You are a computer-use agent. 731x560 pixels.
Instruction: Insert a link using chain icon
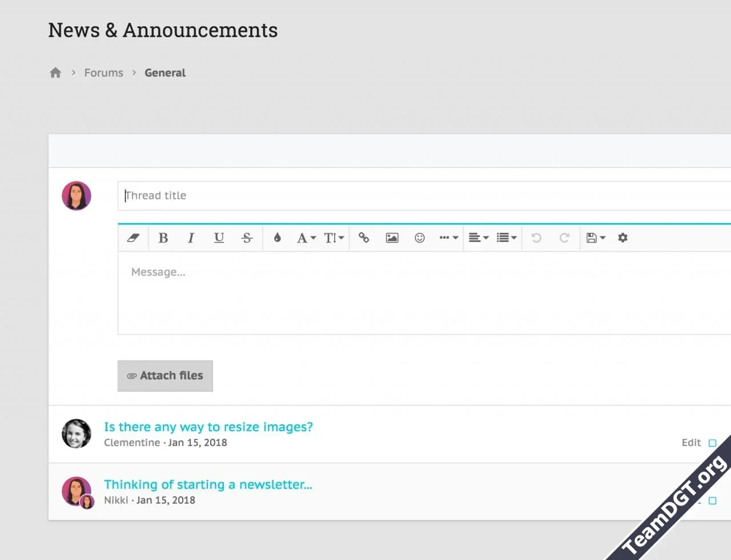click(364, 238)
